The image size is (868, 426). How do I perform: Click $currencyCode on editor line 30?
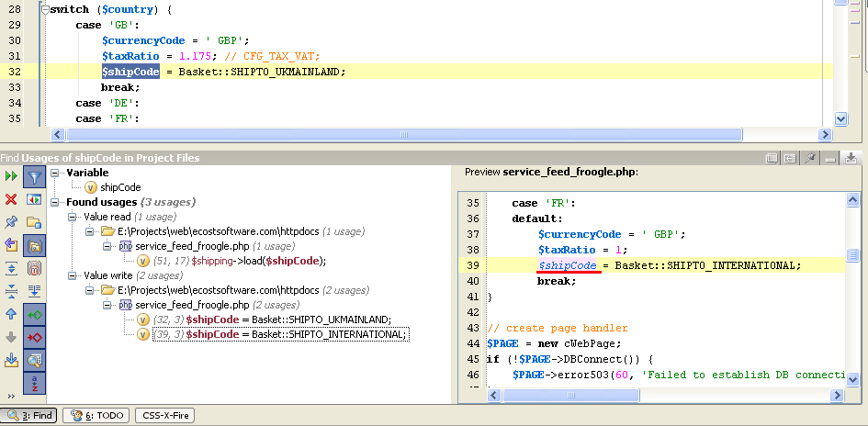click(x=143, y=40)
